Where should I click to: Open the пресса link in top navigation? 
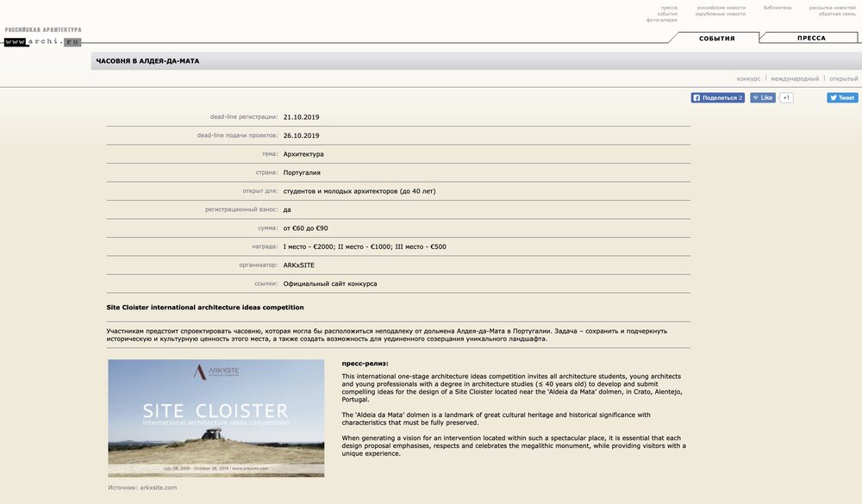click(x=668, y=8)
